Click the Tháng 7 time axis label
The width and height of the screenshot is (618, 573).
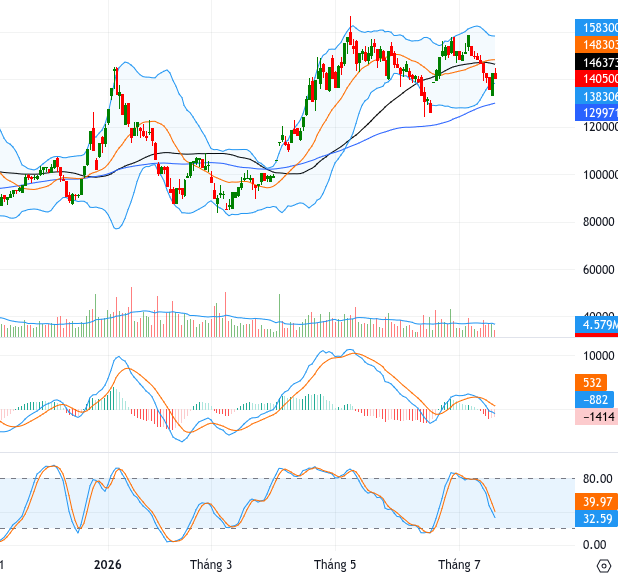point(459,565)
